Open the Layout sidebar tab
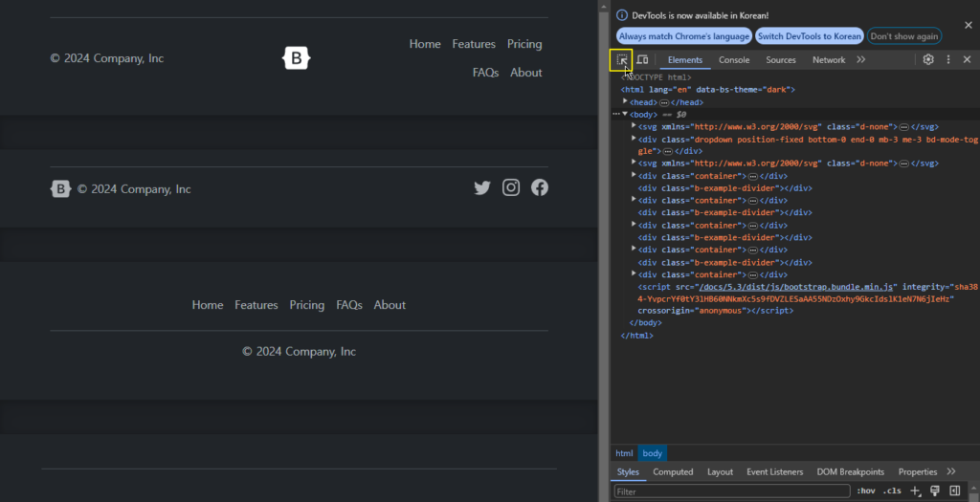Viewport: 980px width, 502px height. tap(720, 472)
